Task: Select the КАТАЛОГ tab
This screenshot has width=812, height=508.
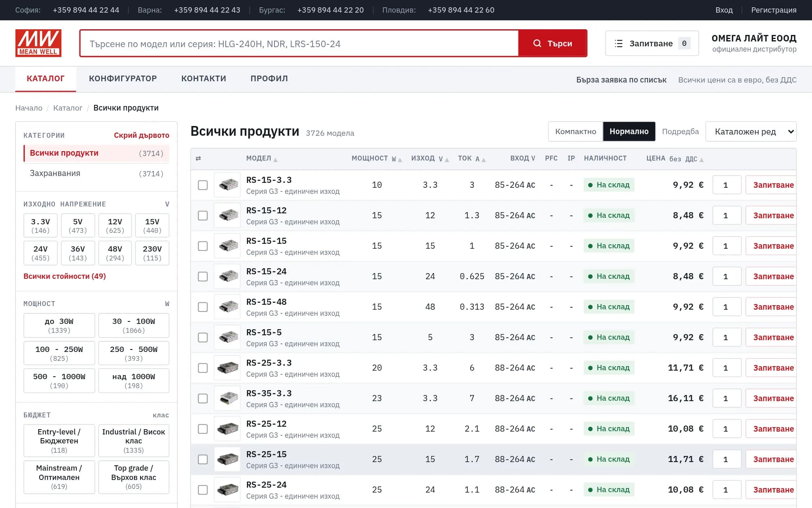Action: 45,78
